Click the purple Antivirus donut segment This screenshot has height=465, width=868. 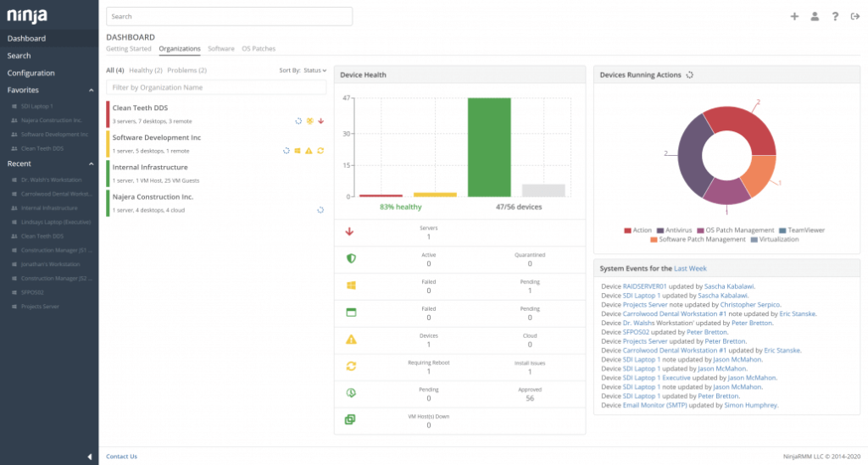tap(693, 155)
